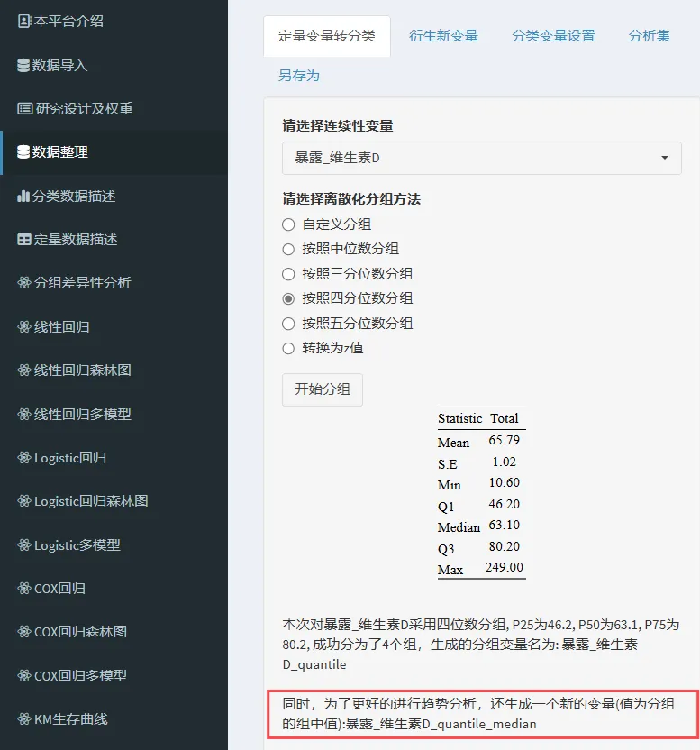Click the KM生存曲线 atom icon
700x750 pixels.
(24, 719)
